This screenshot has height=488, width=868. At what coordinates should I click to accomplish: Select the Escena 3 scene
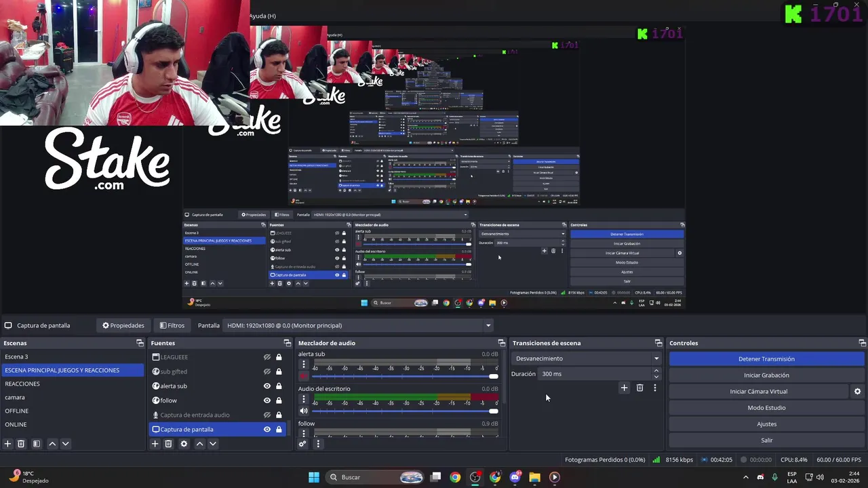73,357
